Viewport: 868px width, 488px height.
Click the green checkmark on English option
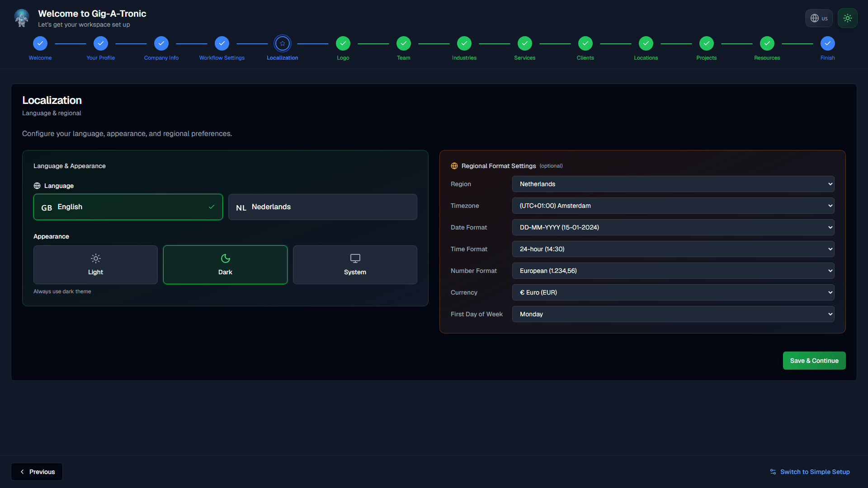coord(212,207)
